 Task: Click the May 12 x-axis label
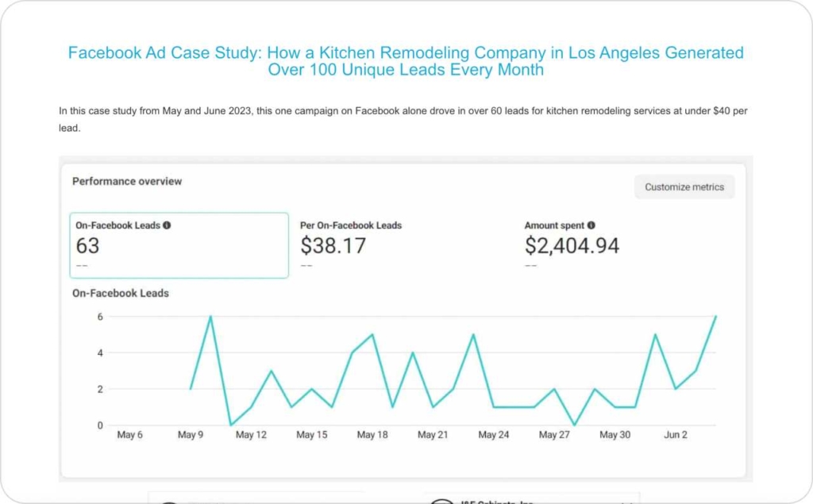coord(251,435)
